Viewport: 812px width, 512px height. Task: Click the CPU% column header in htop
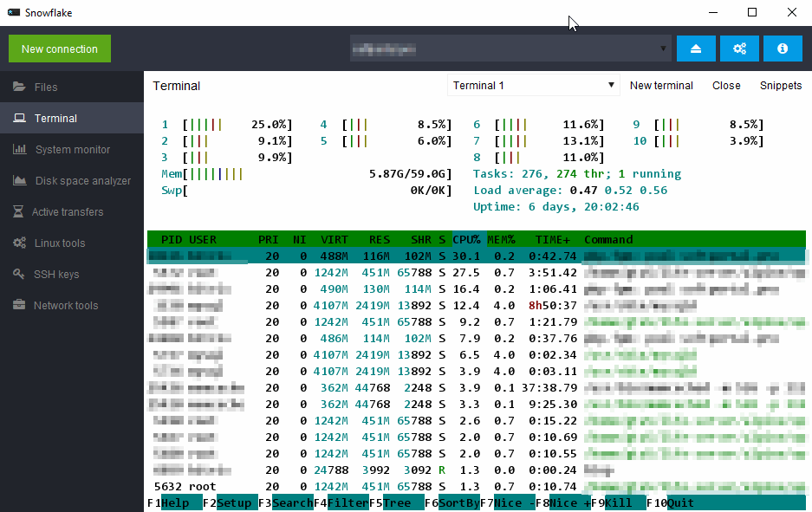point(466,240)
